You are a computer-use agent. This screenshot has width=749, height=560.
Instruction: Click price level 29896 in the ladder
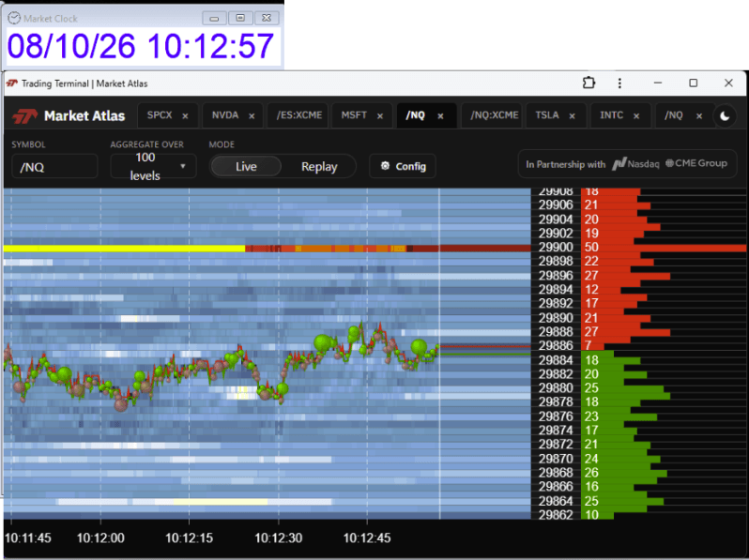[x=556, y=276]
